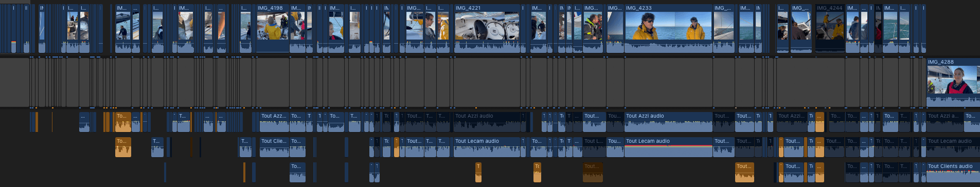Screen dimensions: 980x187
Task: Select bright orange "Tout..." clip in bottom row
Action: (744, 173)
